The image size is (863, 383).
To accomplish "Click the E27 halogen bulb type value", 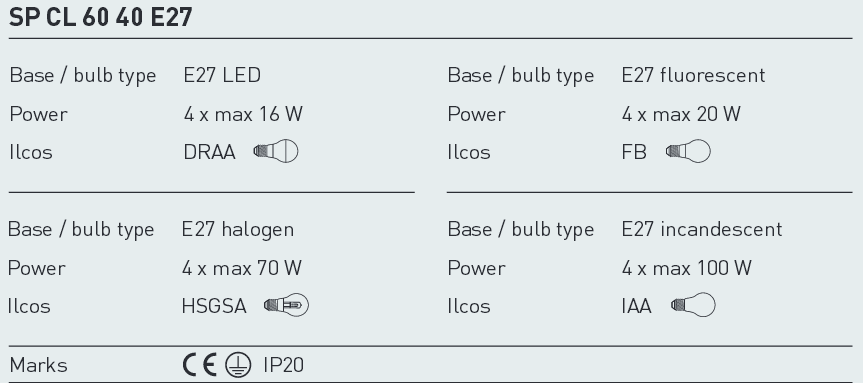I will click(238, 229).
